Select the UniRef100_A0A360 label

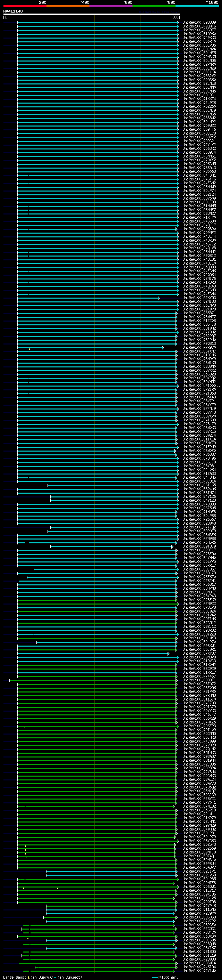(x=199, y=80)
